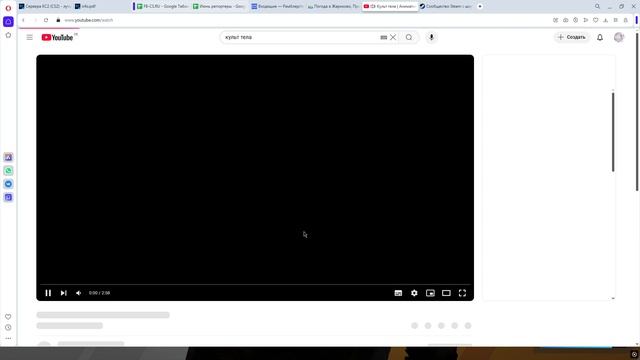Open a new browser tab
This screenshot has height=360, width=640.
(x=480, y=7)
